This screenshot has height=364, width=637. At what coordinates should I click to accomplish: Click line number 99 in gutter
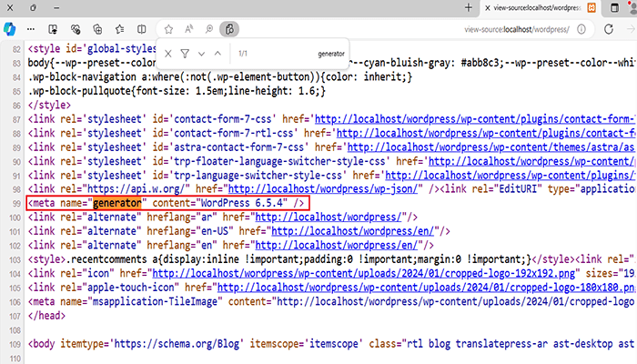click(16, 204)
